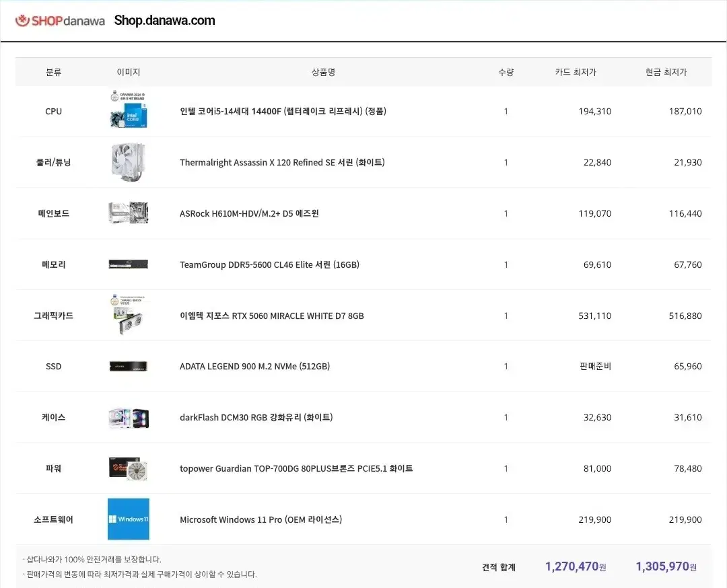Open darkFlash DCM30 RGB 강화유리 product name
Viewport: 727px width, 588px height.
(x=256, y=417)
